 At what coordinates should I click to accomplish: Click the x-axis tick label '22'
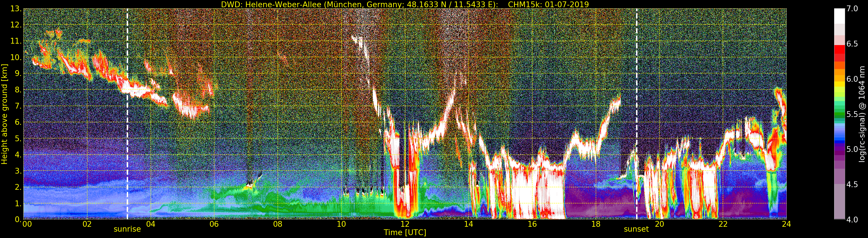coord(723,224)
